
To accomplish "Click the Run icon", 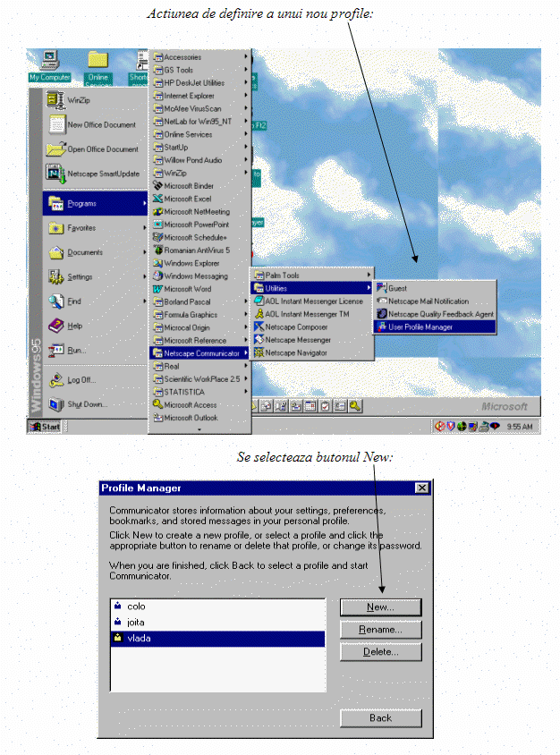I will tap(55, 350).
